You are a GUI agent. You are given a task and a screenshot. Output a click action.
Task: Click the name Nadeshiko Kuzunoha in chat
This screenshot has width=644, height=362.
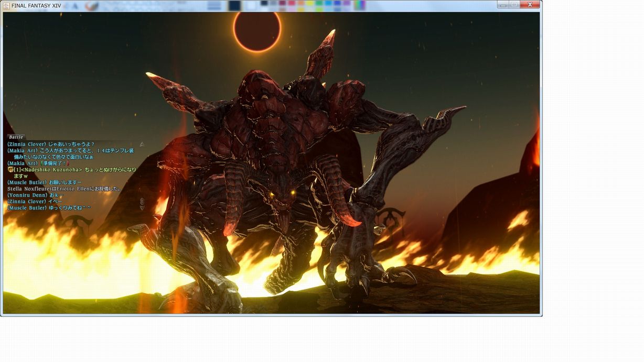[51, 169]
